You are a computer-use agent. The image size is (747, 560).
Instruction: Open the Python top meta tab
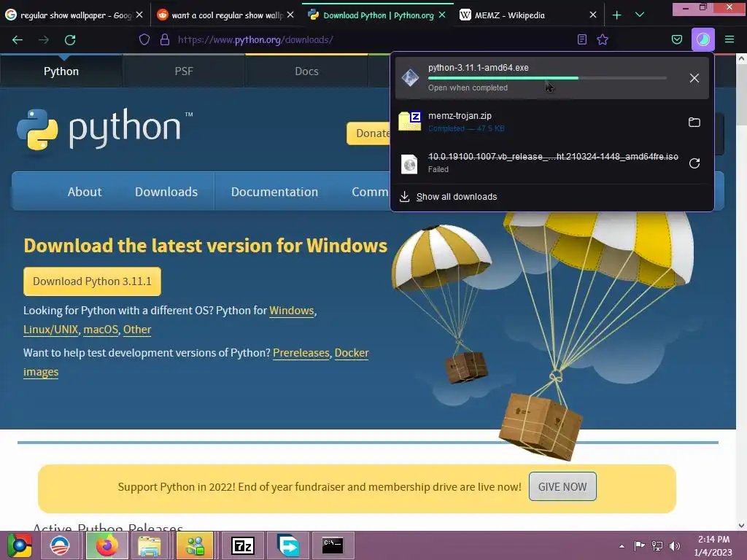tap(61, 71)
